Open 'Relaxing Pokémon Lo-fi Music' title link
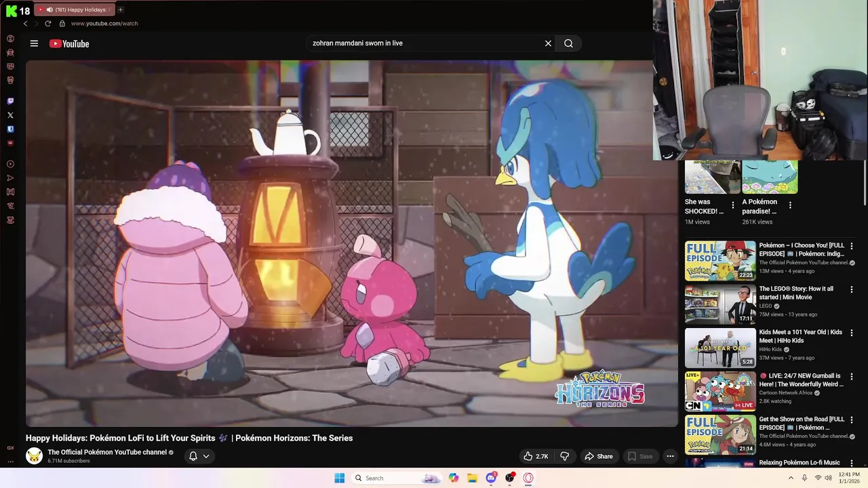The height and width of the screenshot is (488, 868). click(800, 462)
